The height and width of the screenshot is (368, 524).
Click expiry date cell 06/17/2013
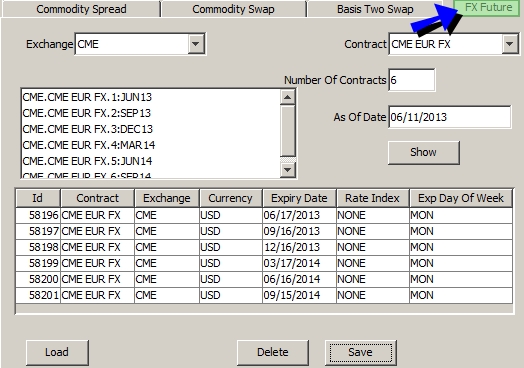[x=299, y=215]
